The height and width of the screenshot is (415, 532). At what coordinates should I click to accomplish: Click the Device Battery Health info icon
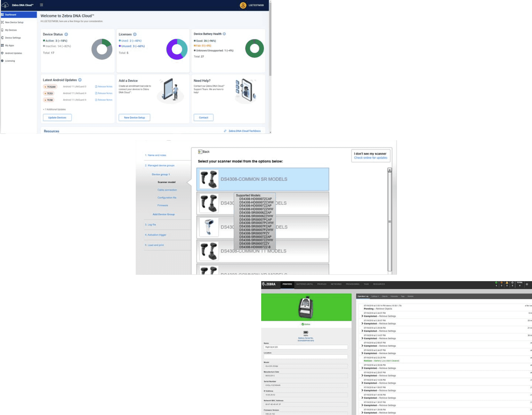tap(224, 34)
